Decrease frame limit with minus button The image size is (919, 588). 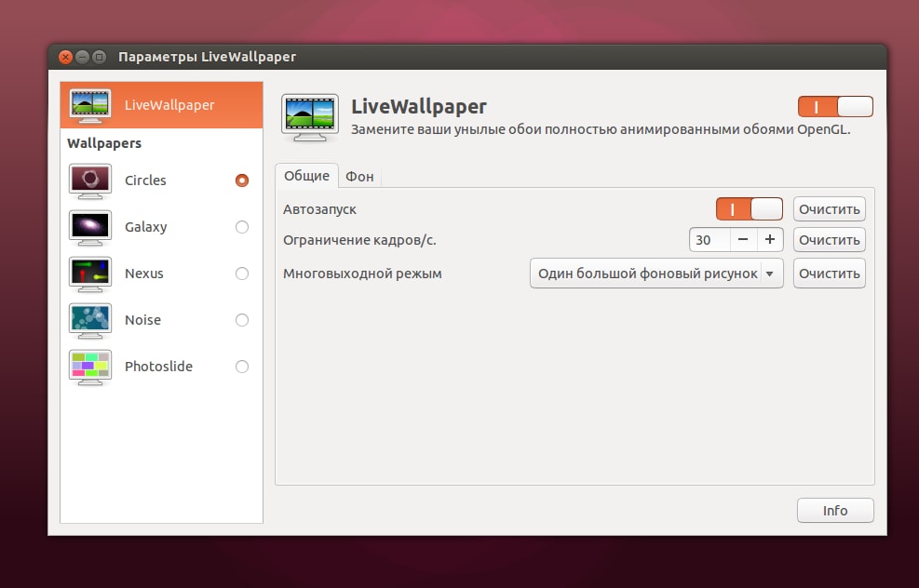[743, 239]
